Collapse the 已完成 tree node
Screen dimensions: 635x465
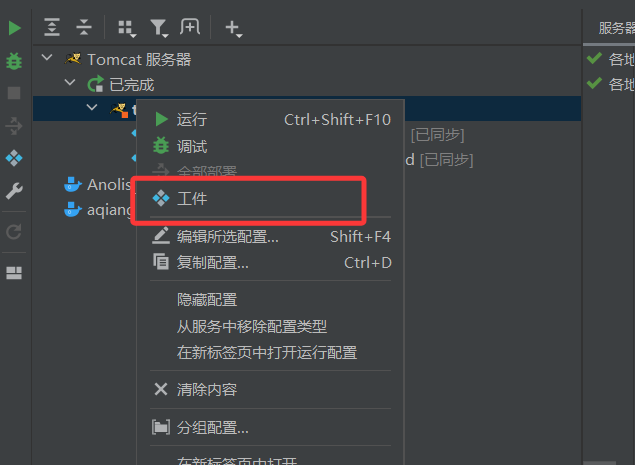click(70, 82)
